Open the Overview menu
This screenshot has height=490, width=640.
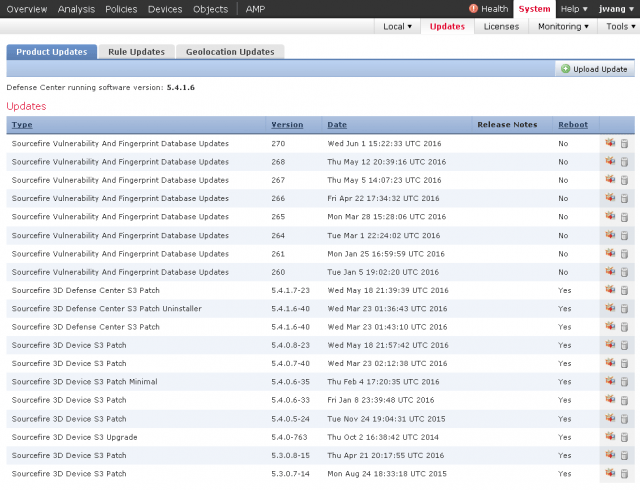[27, 9]
